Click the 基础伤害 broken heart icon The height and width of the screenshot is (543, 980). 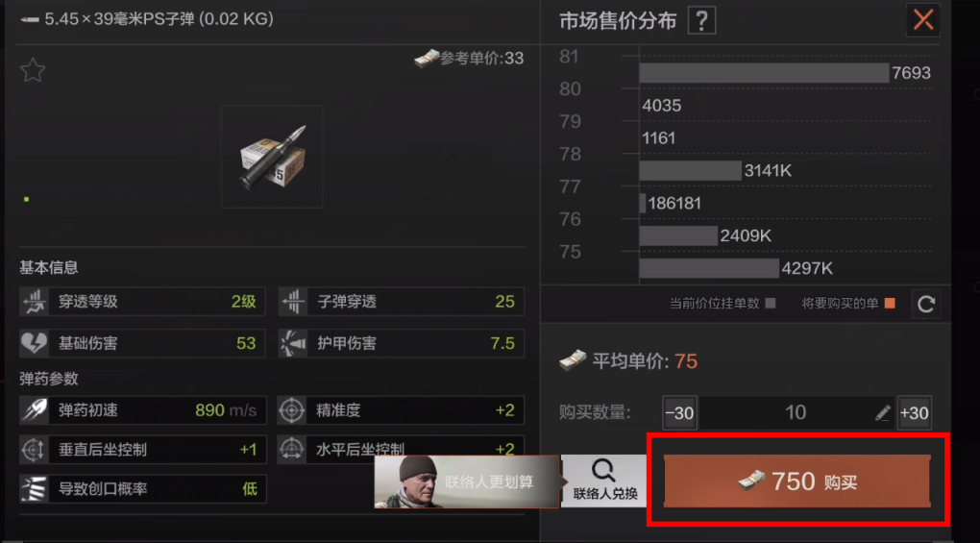click(x=34, y=343)
